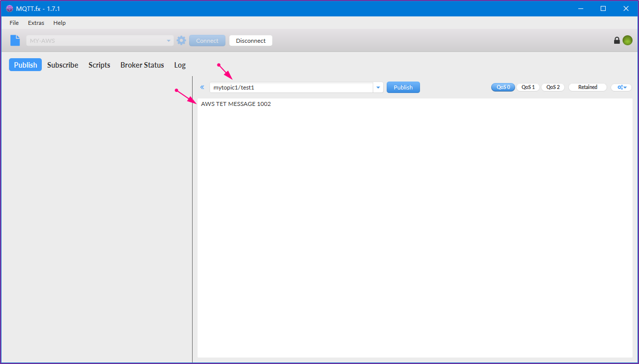Open the Extras menu
This screenshot has height=364, width=639.
coord(36,23)
